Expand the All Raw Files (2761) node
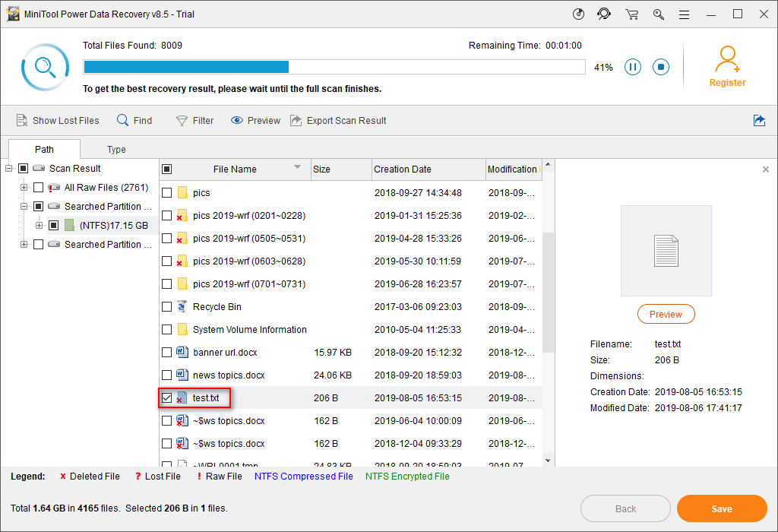Viewport: 778px width, 532px height. tap(24, 188)
